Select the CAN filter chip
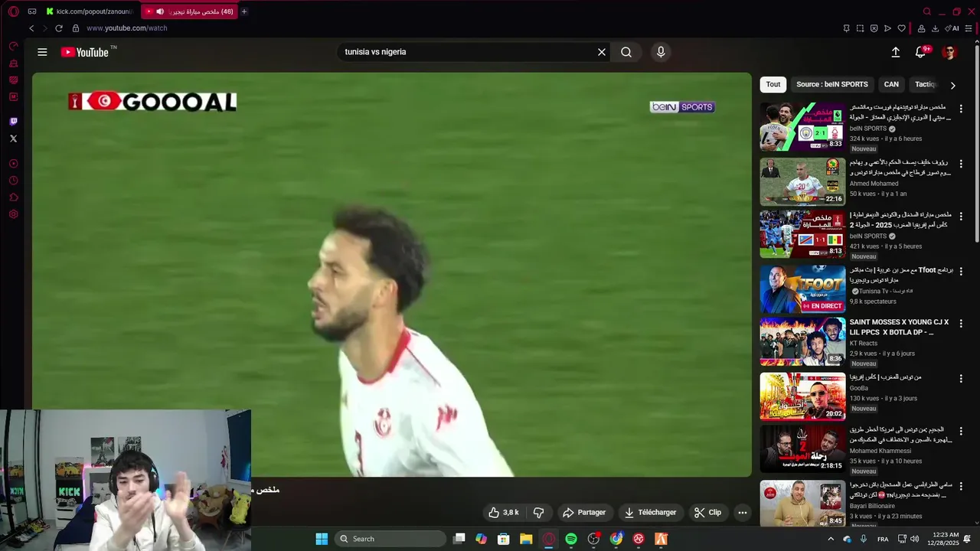This screenshot has height=551, width=980. [x=891, y=84]
